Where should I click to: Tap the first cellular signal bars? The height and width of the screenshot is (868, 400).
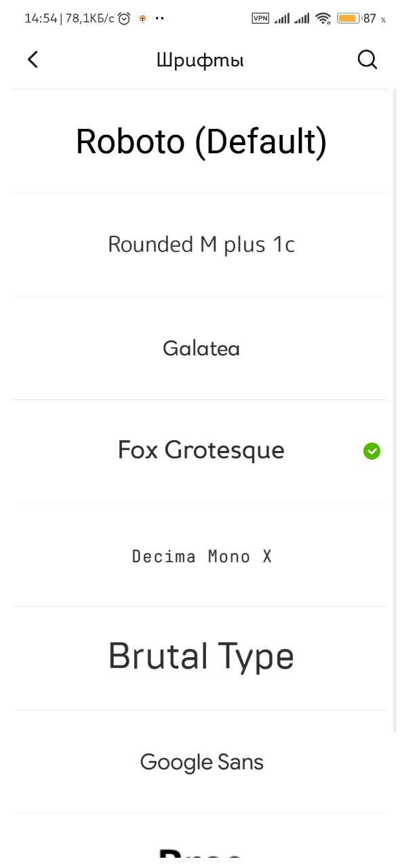pos(282,18)
